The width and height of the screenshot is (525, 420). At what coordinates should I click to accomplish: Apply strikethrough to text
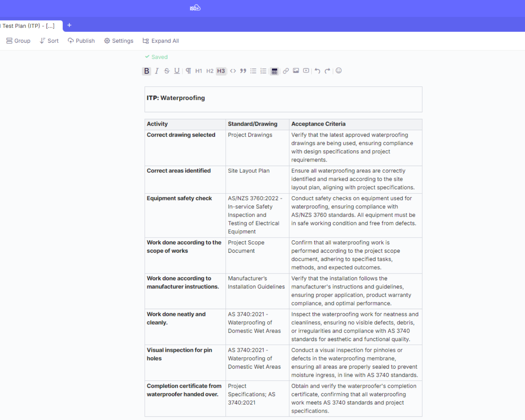167,71
